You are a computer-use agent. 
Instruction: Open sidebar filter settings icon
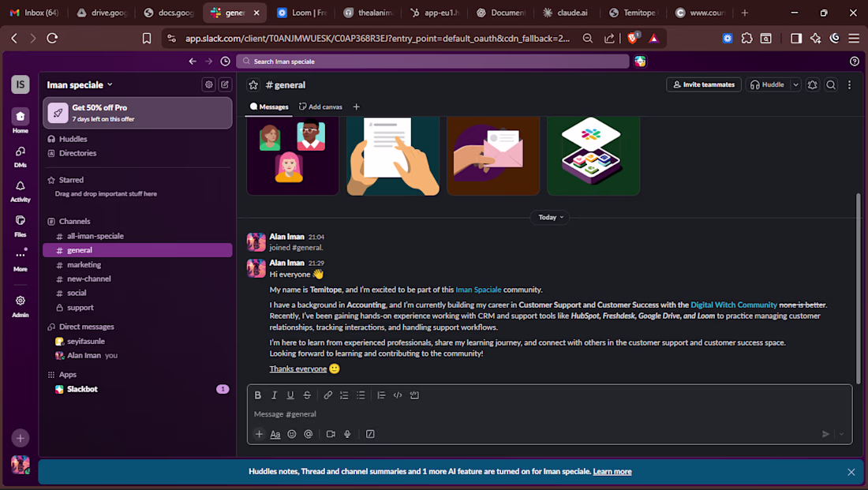pyautogui.click(x=208, y=84)
